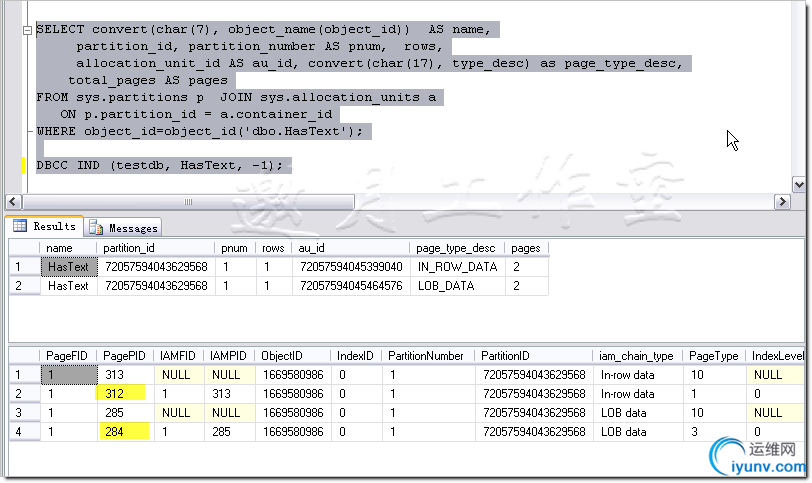Viewport: 812px width, 483px height.
Task: Click the LOB data cell in row 4
Action: tap(637, 432)
